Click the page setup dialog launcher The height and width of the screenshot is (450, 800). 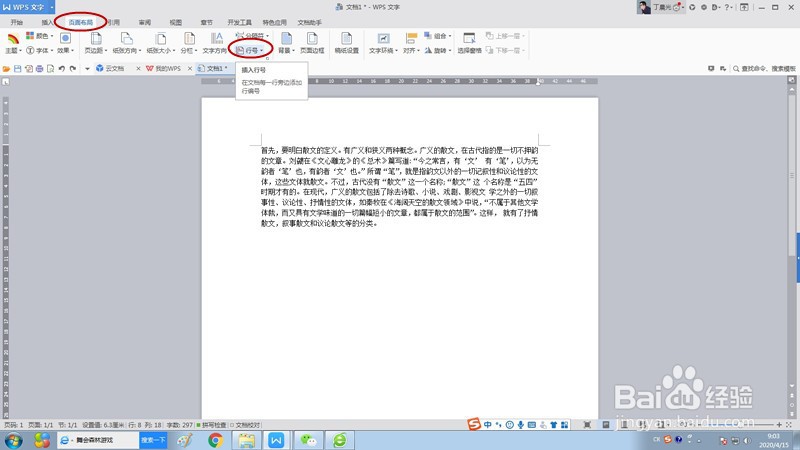point(267,58)
